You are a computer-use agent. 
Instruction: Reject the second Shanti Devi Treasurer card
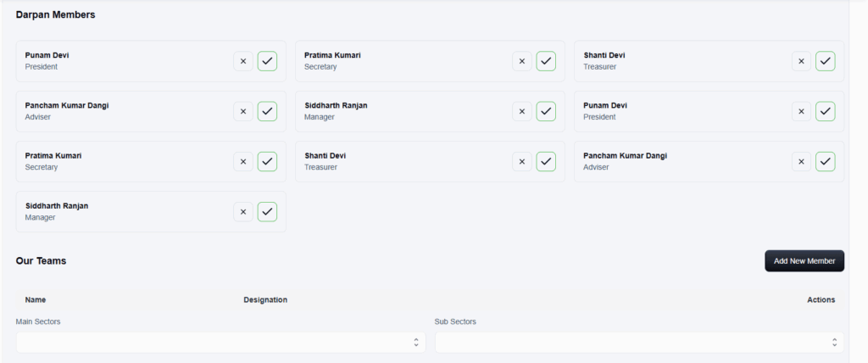click(522, 161)
